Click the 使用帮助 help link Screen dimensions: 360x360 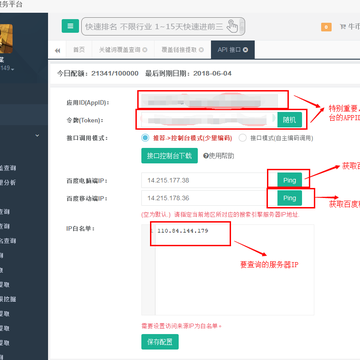[x=219, y=156]
